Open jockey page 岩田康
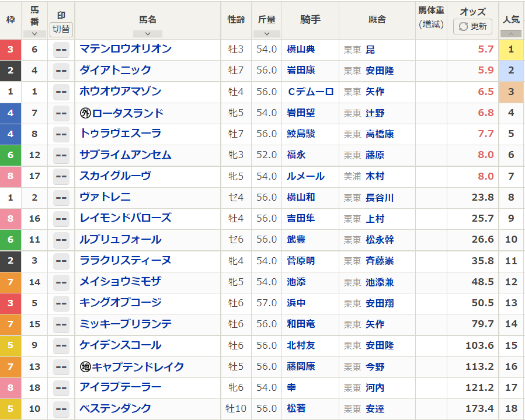The image size is (525, 420). pos(301,70)
